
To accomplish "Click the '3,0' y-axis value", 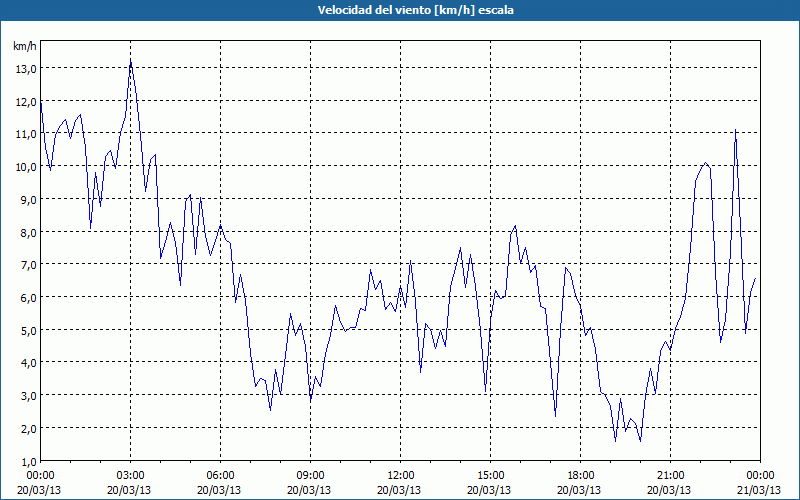I will click(x=28, y=395).
